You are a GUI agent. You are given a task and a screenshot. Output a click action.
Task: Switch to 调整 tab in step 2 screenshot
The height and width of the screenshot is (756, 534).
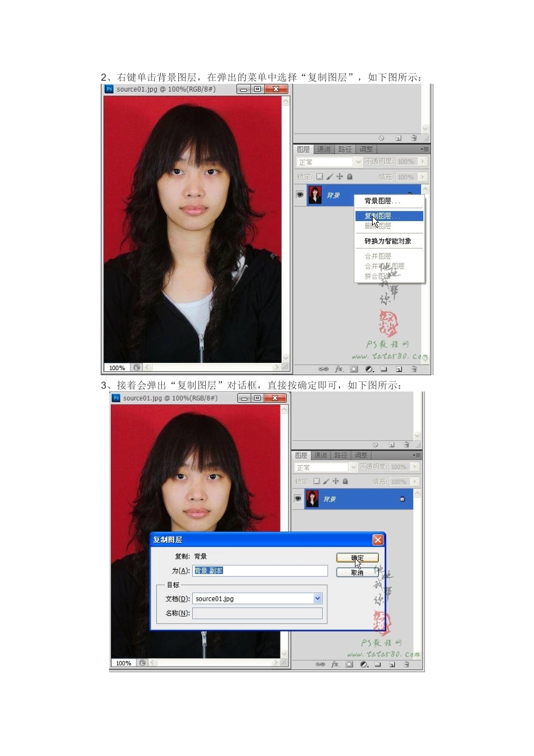pyautogui.click(x=366, y=150)
